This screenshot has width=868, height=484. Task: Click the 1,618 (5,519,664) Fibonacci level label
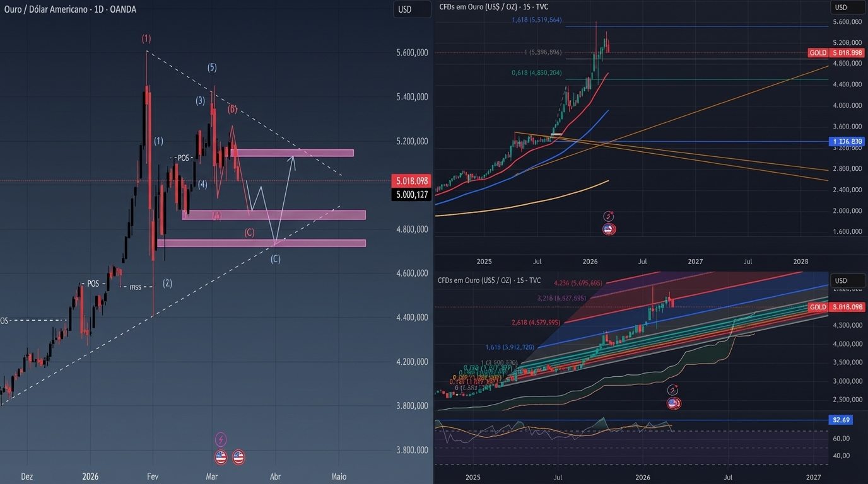[x=536, y=20]
